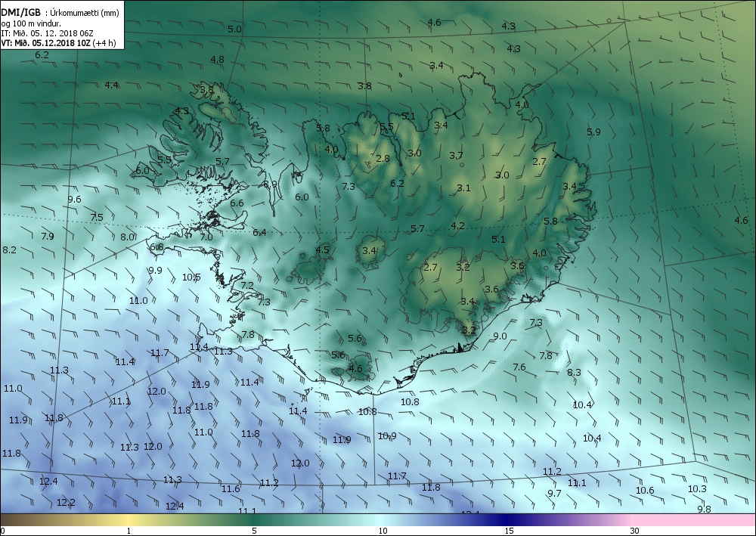Click the 7.0 value on the map
This screenshot has height=536, width=756.
coord(206,237)
